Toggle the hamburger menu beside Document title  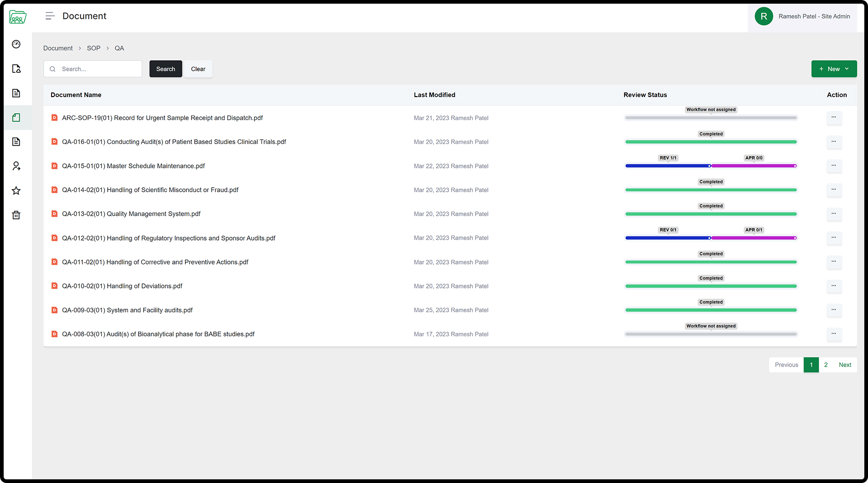coord(50,16)
